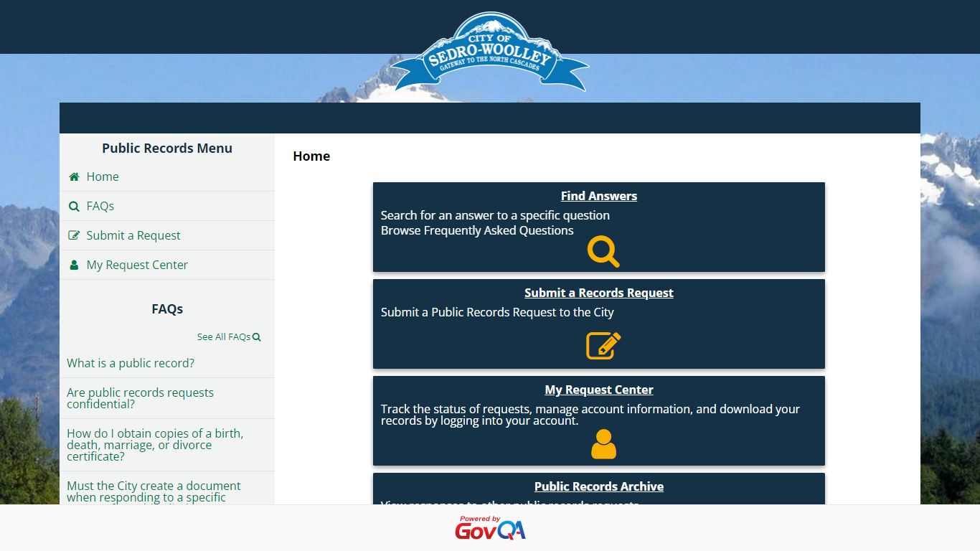The height and width of the screenshot is (551, 980).
Task: Click the FAQs magnifier icon in sidebar
Action: coord(74,206)
